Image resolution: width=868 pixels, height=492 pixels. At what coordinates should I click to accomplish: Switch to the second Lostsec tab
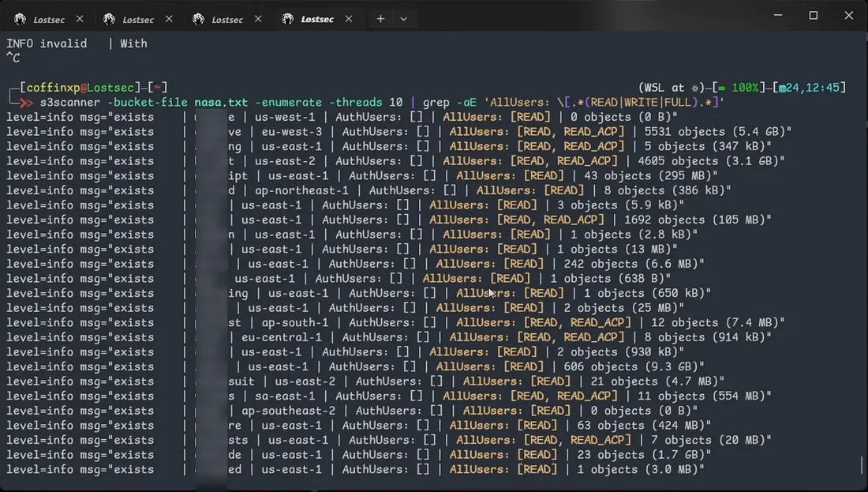138,20
